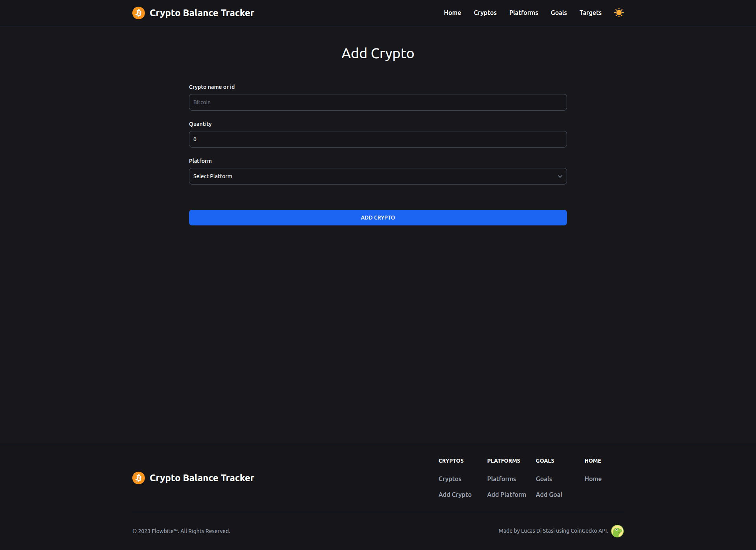
Task: Toggle light mode with the sun icon
Action: 619,13
